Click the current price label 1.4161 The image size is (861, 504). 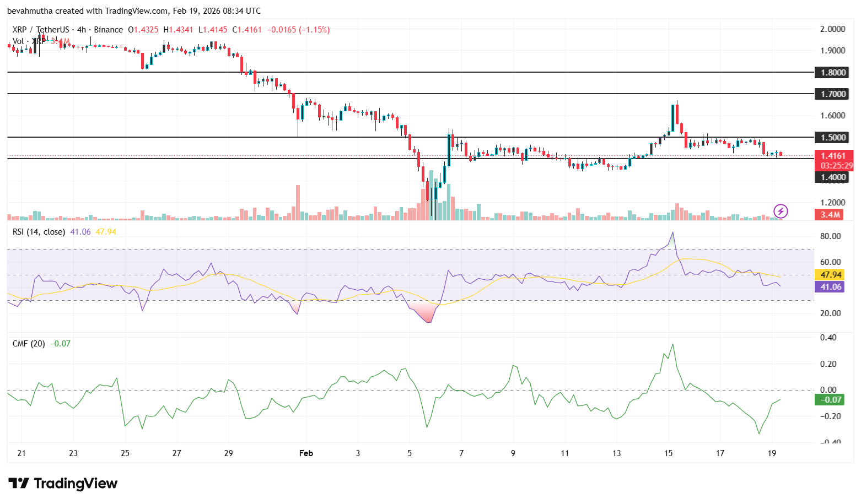coord(833,156)
